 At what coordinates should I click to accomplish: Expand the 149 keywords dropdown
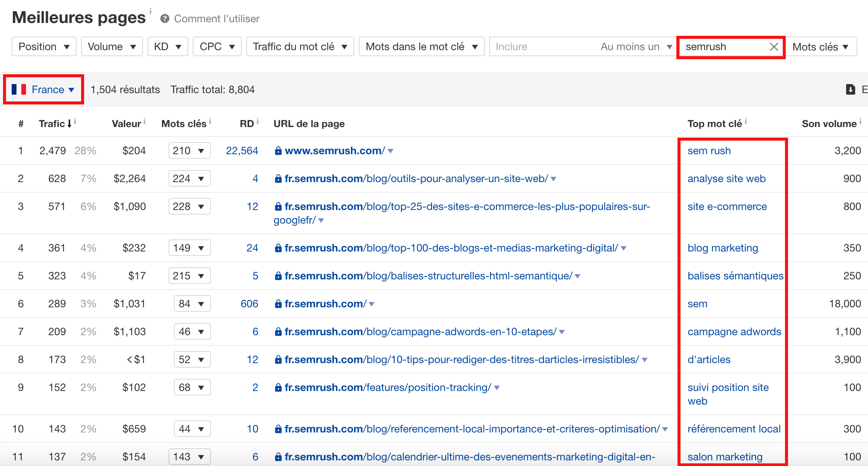coord(189,248)
